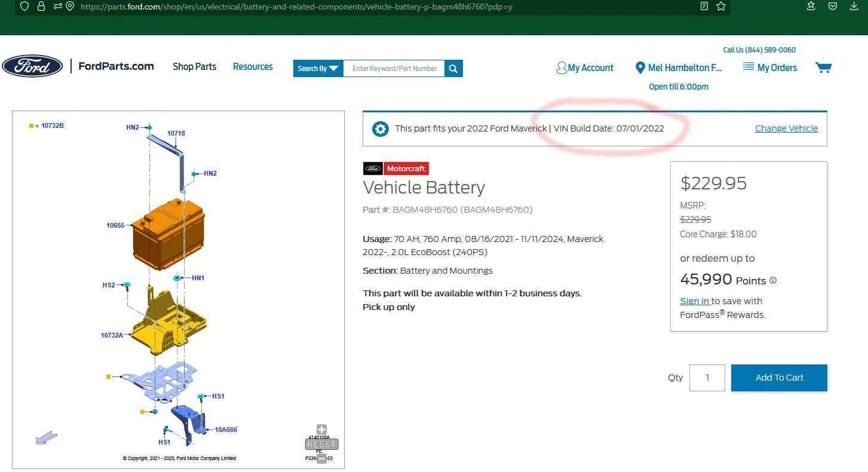Click the Points info icon

[773, 280]
